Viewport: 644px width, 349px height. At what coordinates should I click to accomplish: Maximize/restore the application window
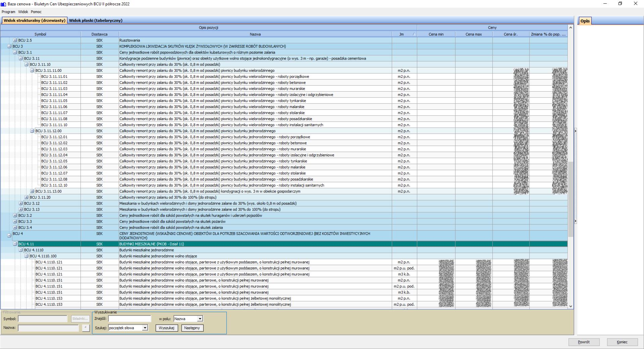(620, 4)
